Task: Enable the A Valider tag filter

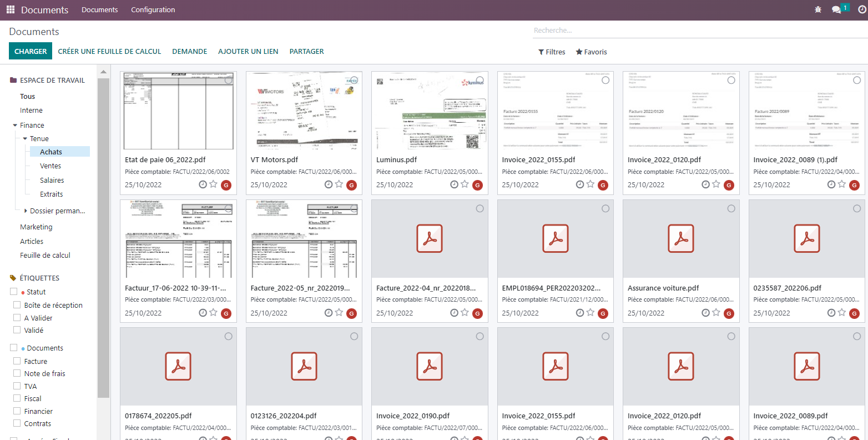Action: [x=17, y=318]
